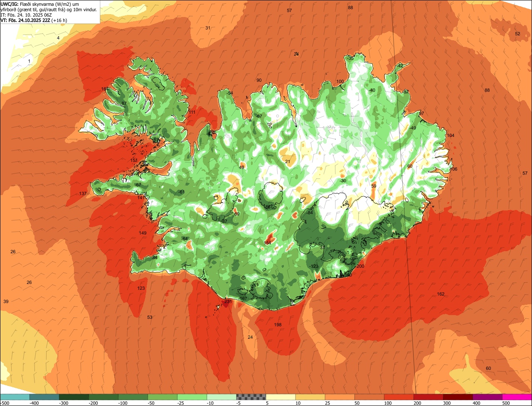Click the map value 231 on the south coast

(228, 302)
